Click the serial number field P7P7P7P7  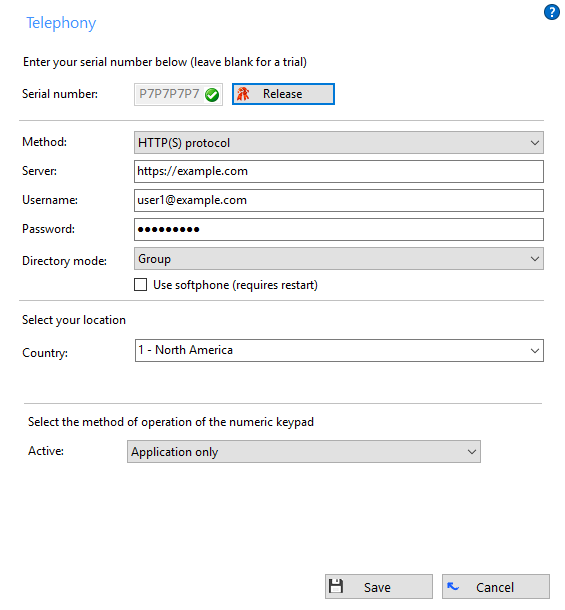[x=178, y=94]
